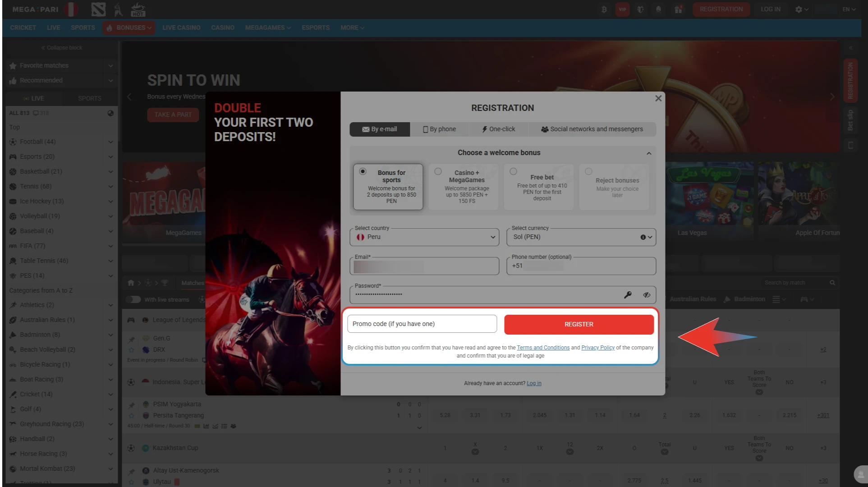Click the MegaPari logo
This screenshot has width=868, height=487.
35,9
